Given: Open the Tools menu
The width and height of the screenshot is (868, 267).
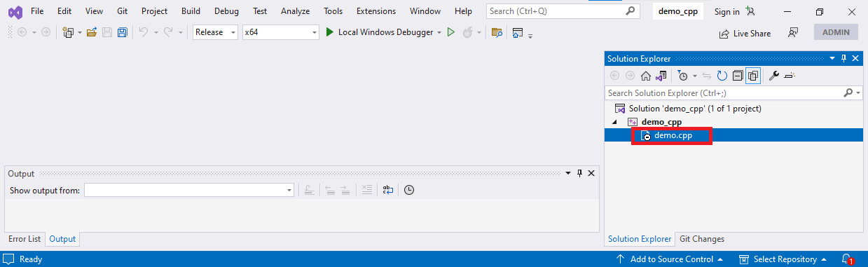Looking at the screenshot, I should (333, 11).
